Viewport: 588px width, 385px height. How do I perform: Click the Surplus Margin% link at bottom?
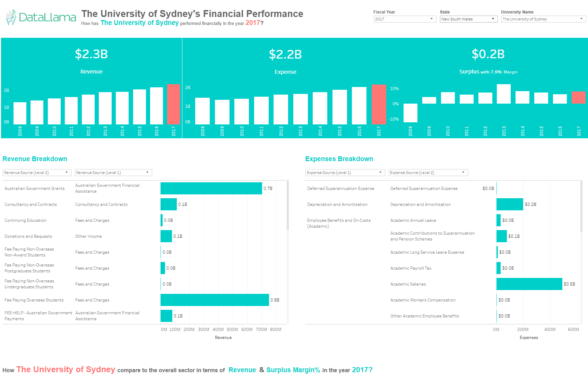click(293, 370)
